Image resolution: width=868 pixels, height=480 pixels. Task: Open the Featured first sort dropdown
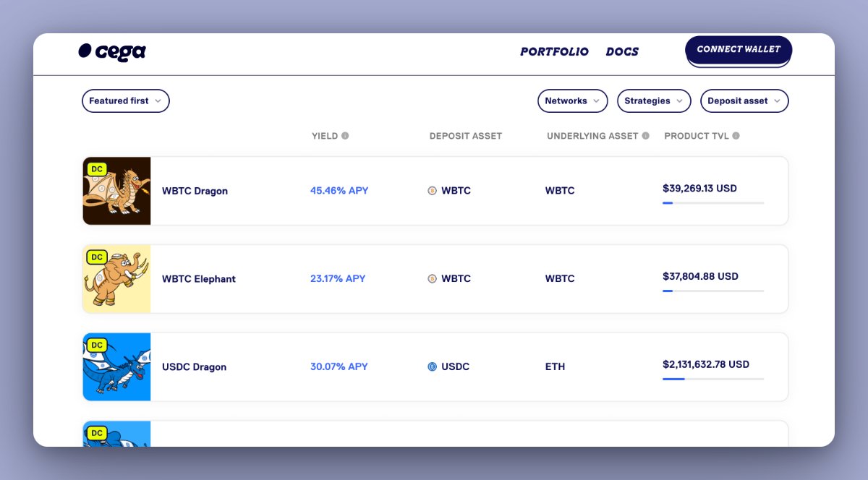point(126,101)
